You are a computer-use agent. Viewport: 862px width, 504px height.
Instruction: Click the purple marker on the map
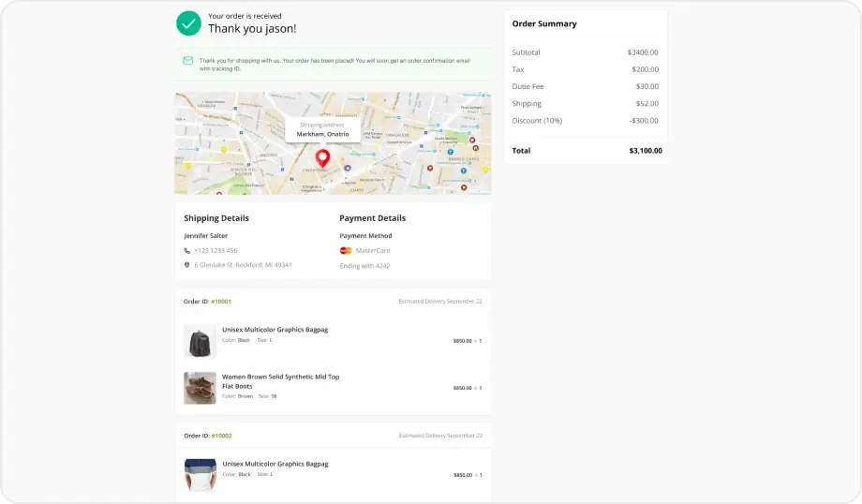pyautogui.click(x=348, y=168)
